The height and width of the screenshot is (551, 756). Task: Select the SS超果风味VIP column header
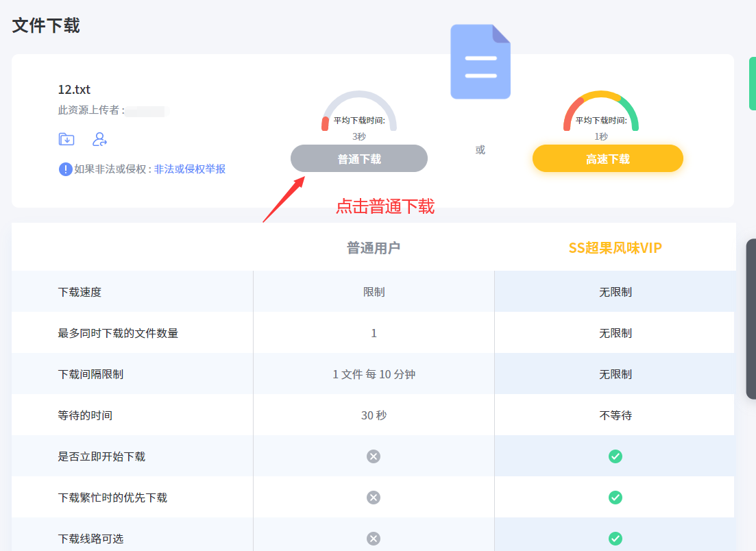click(x=615, y=247)
